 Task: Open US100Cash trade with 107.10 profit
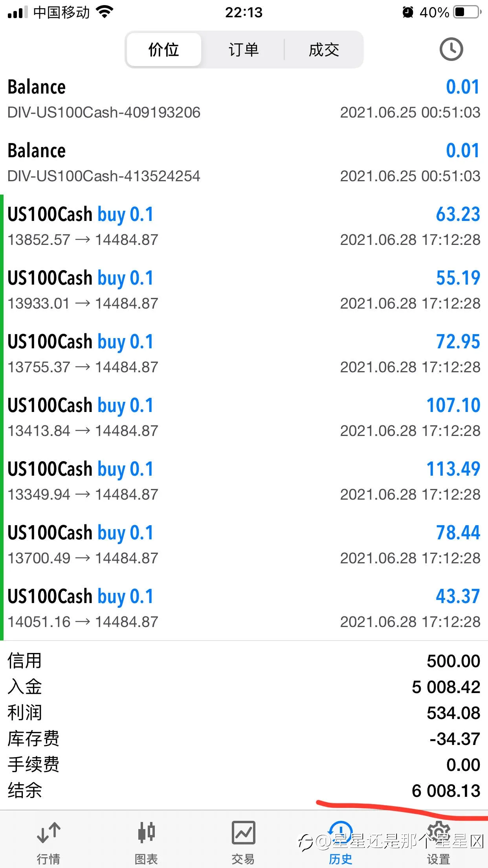[x=244, y=417]
